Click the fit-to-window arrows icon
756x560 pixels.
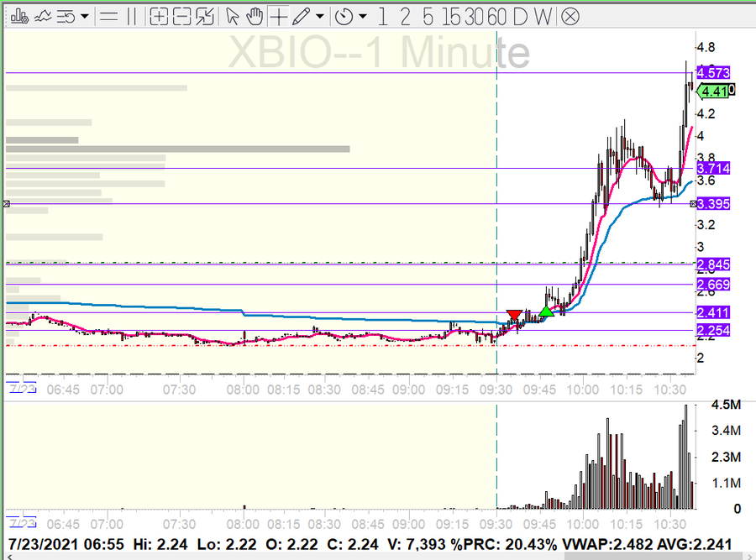tap(205, 17)
